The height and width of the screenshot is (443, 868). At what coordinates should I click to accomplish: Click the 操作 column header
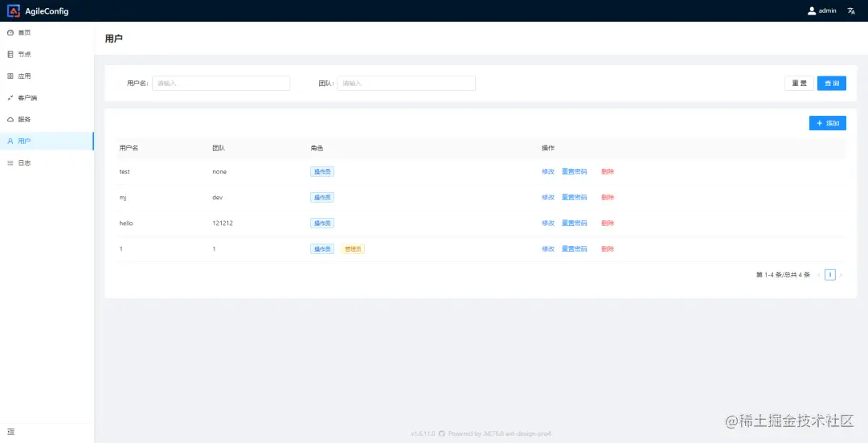click(548, 149)
